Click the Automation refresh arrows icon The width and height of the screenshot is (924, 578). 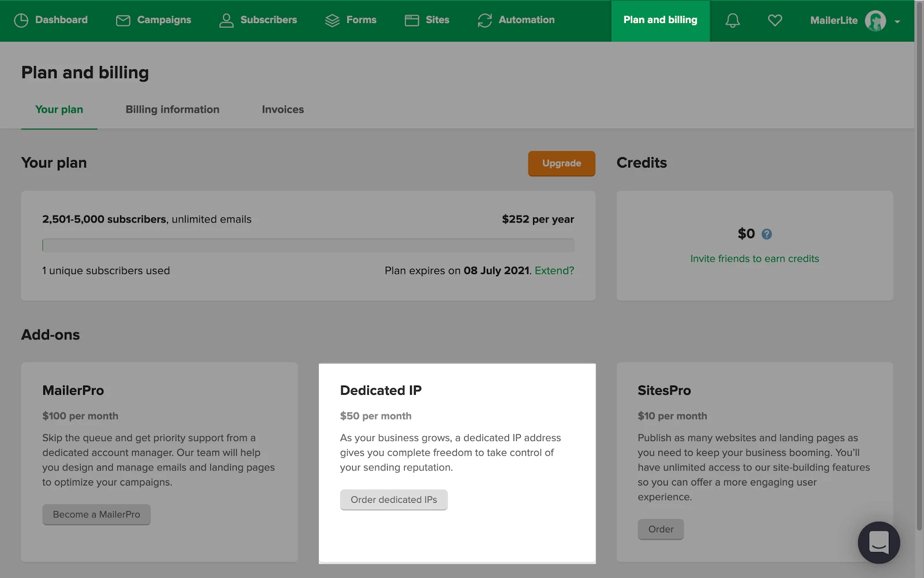click(485, 20)
